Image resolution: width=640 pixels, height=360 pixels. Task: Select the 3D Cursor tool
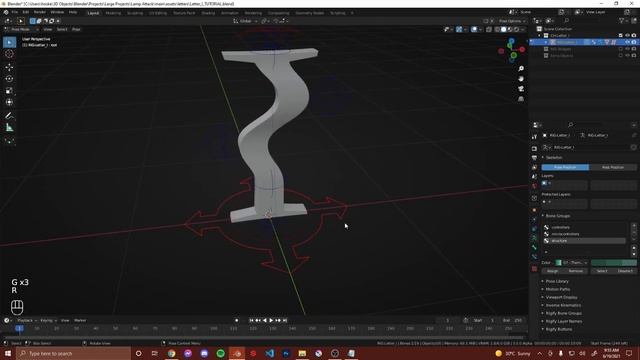pyautogui.click(x=9, y=54)
